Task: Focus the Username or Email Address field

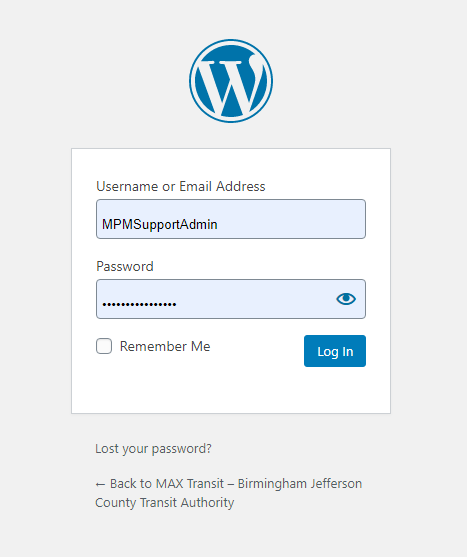Action: pyautogui.click(x=231, y=219)
